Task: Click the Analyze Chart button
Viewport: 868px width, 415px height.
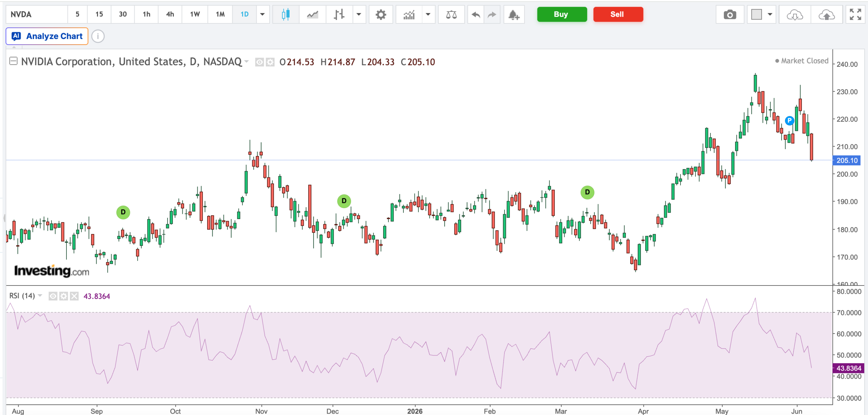Action: [47, 36]
